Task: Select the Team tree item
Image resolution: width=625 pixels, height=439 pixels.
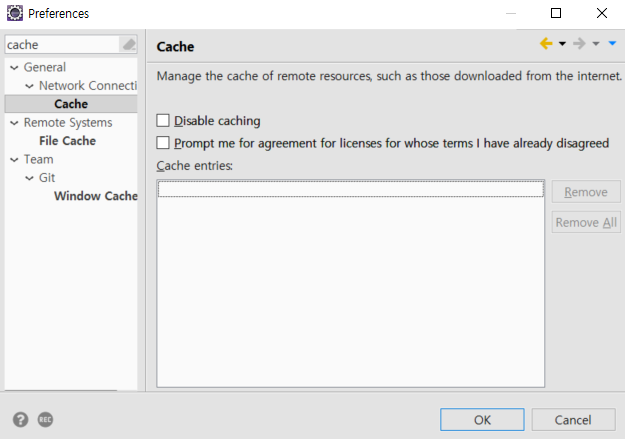Action: (38, 159)
